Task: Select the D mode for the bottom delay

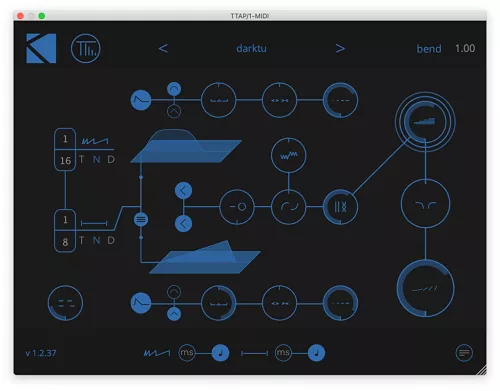Action: pos(111,240)
